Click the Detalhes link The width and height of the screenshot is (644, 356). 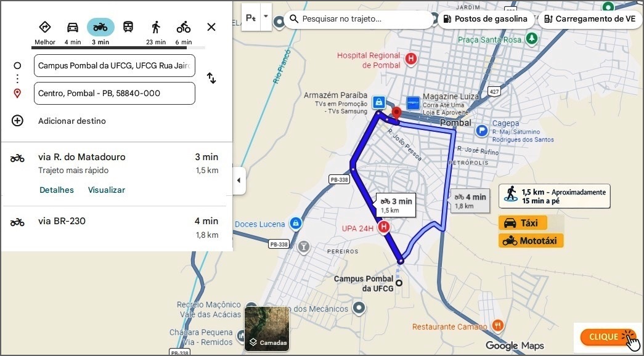click(x=57, y=190)
